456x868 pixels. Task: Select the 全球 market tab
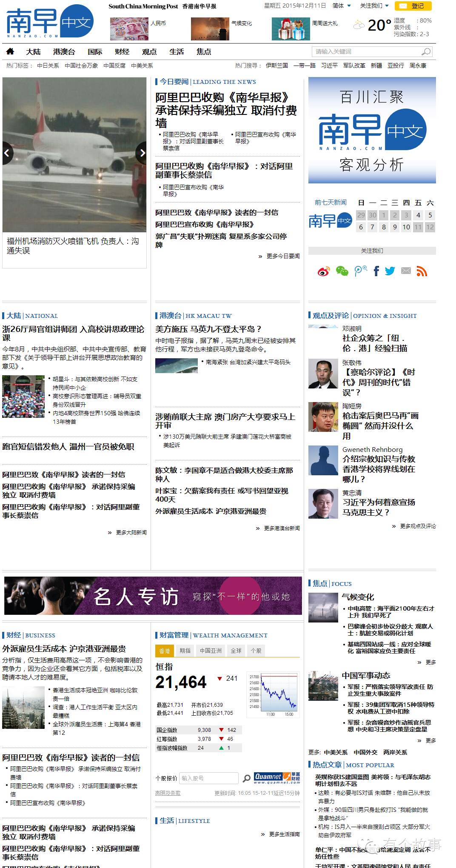[x=236, y=651]
